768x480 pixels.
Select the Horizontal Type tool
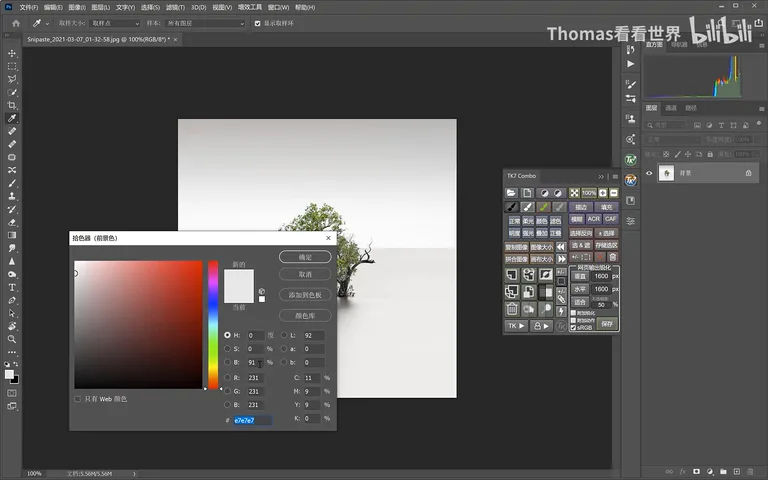[x=12, y=288]
